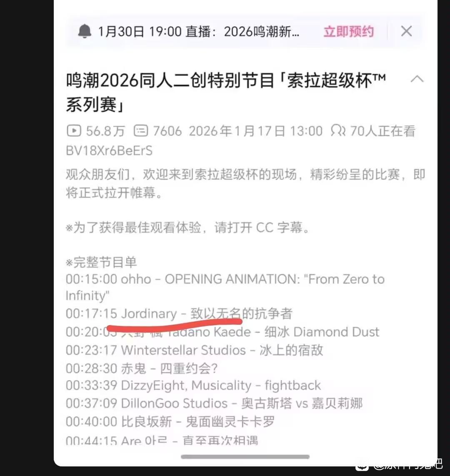This screenshot has width=450, height=476.
Task: Select the BV18Xr6BeErS video ID
Action: (x=109, y=150)
